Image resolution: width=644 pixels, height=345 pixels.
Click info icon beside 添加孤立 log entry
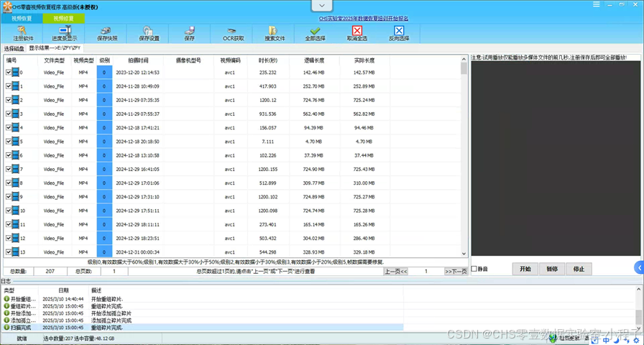(x=6, y=321)
